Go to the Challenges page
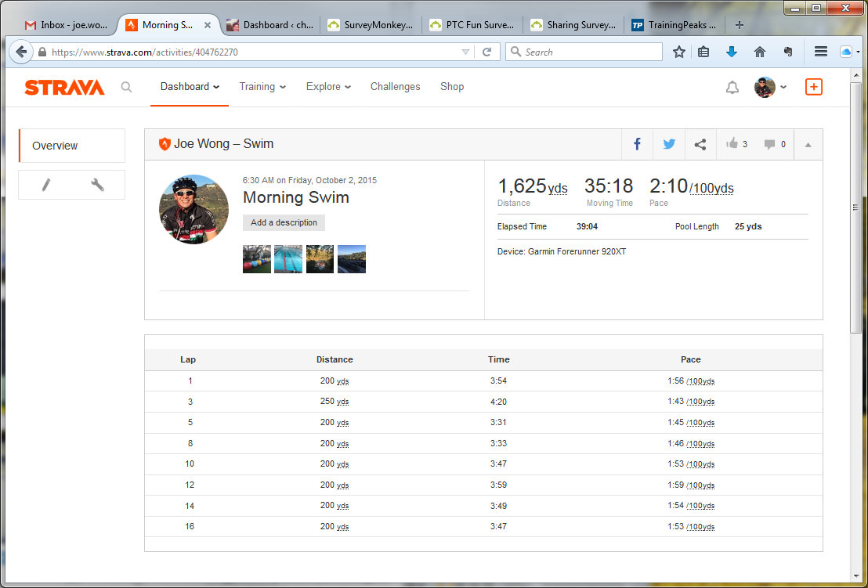 coord(395,87)
